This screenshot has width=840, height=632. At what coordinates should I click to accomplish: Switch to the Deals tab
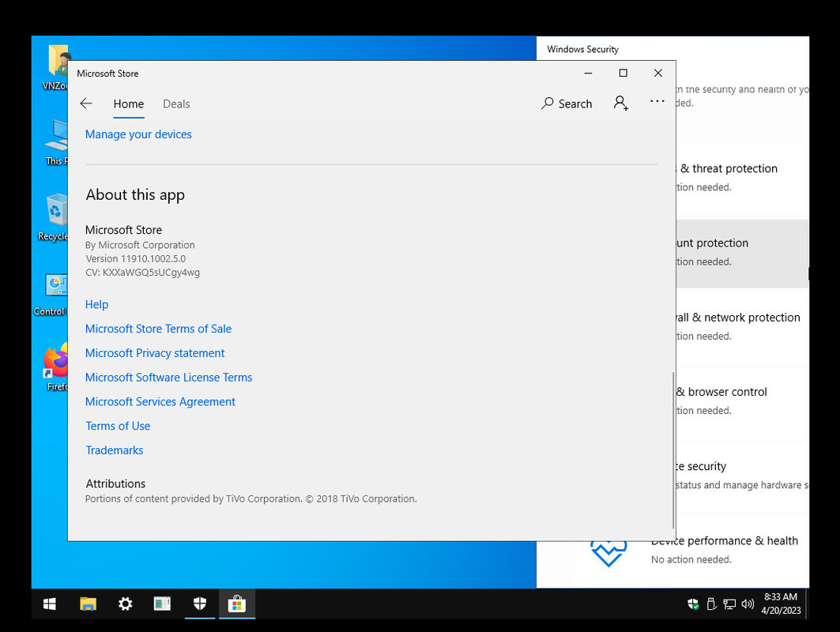176,104
